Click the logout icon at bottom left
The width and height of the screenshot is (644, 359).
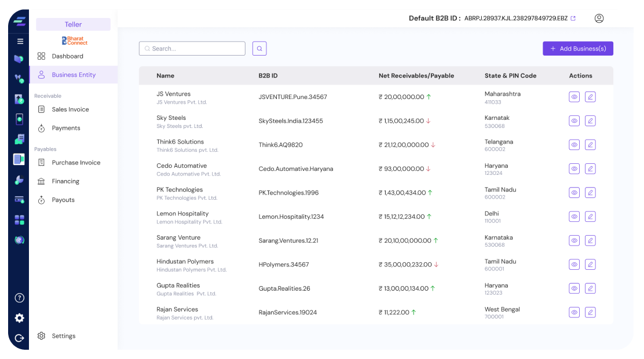pos(19,338)
